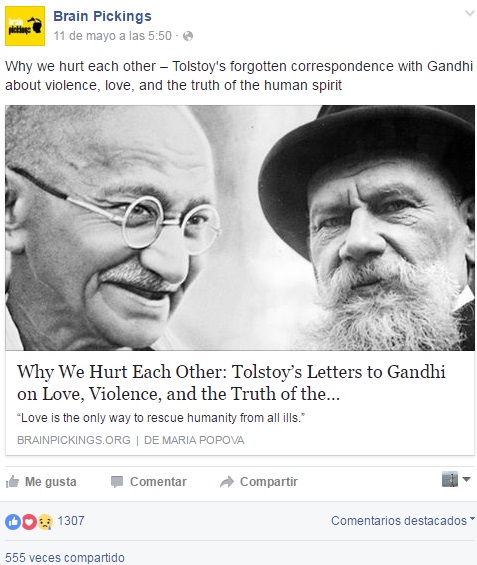Select the Compartir button

[x=259, y=482]
